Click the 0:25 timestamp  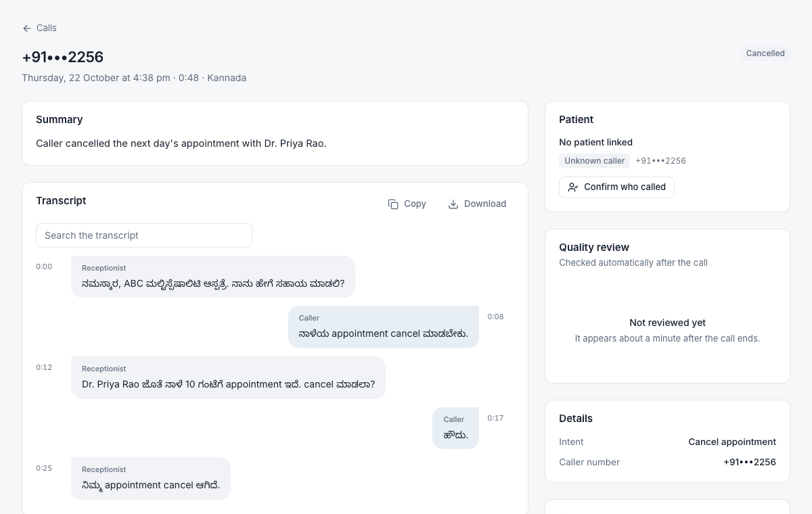[44, 468]
